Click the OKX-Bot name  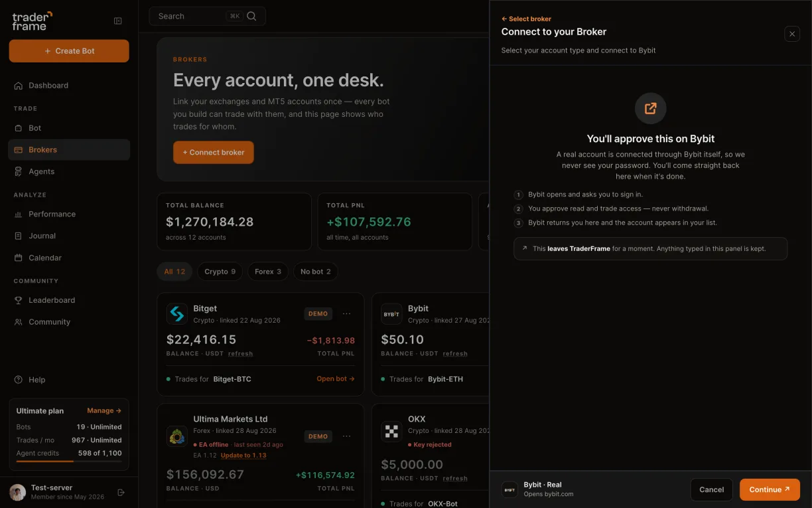[443, 503]
